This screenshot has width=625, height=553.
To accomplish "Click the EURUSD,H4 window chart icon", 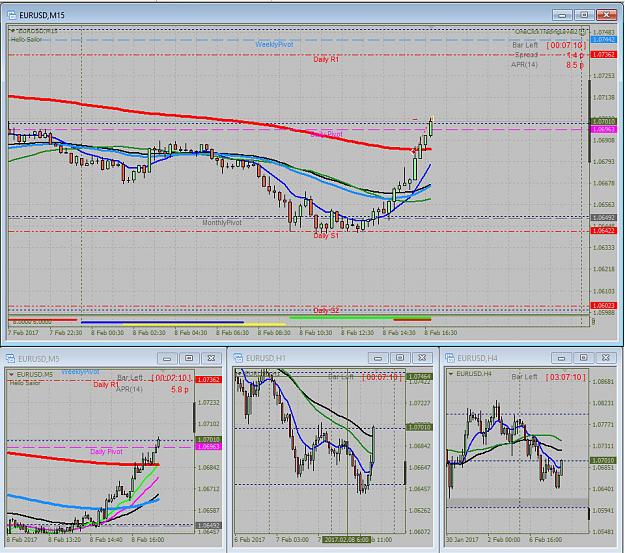I will [450, 358].
